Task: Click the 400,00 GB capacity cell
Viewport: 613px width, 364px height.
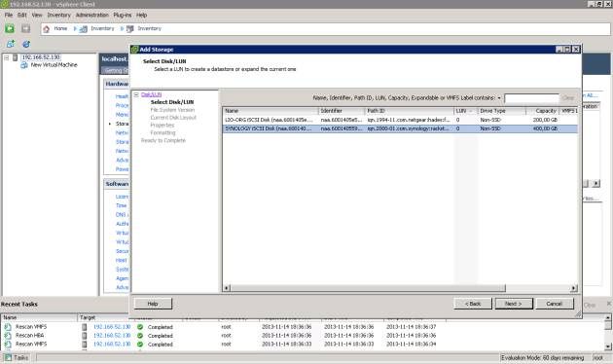Action: 545,128
